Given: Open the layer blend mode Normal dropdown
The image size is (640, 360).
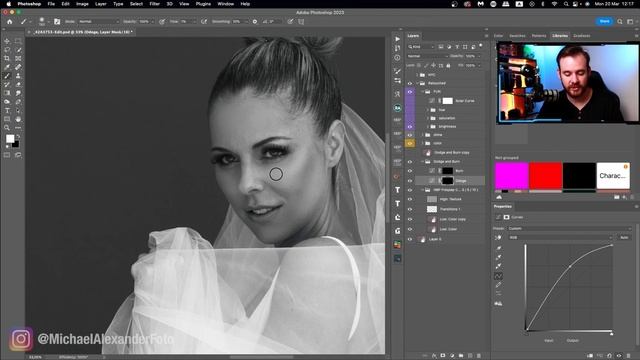Looking at the screenshot, I should [427, 56].
